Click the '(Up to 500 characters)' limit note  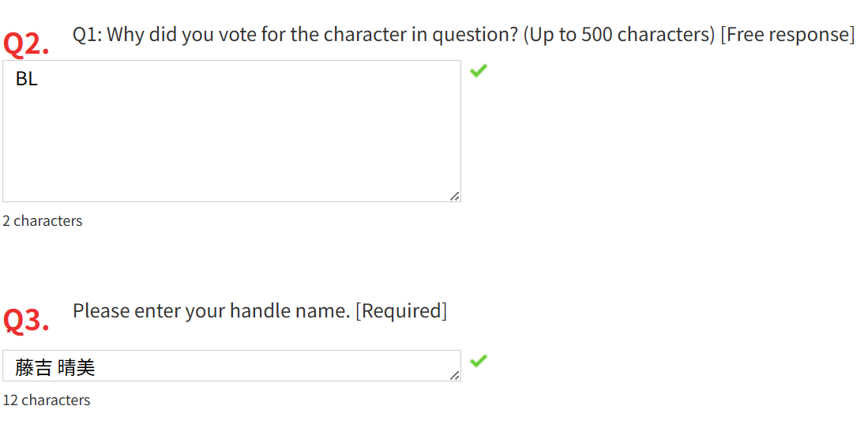(618, 35)
